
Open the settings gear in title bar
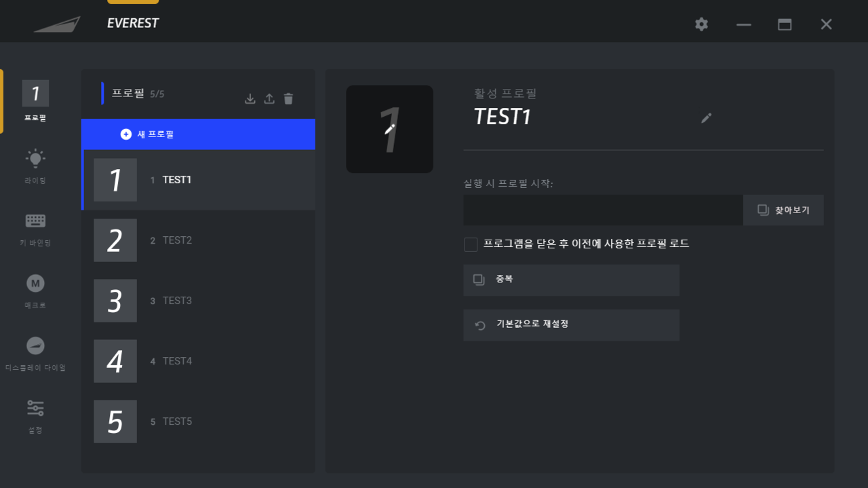click(x=701, y=24)
